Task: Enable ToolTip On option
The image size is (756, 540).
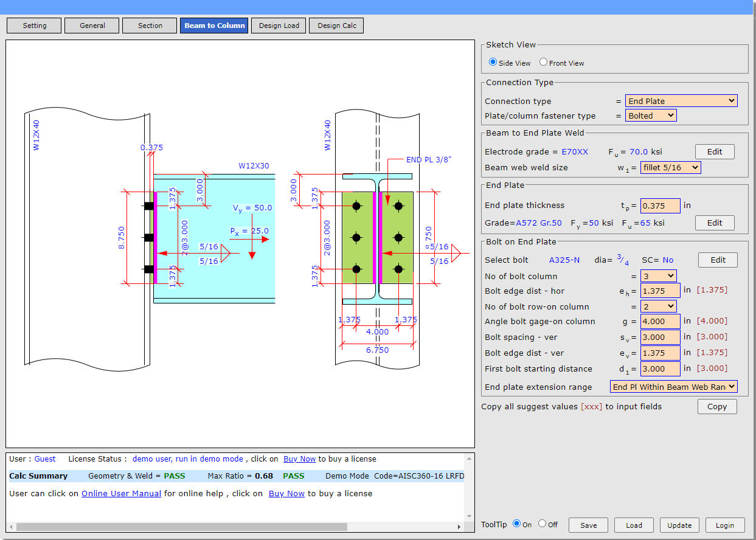Action: coord(517,524)
